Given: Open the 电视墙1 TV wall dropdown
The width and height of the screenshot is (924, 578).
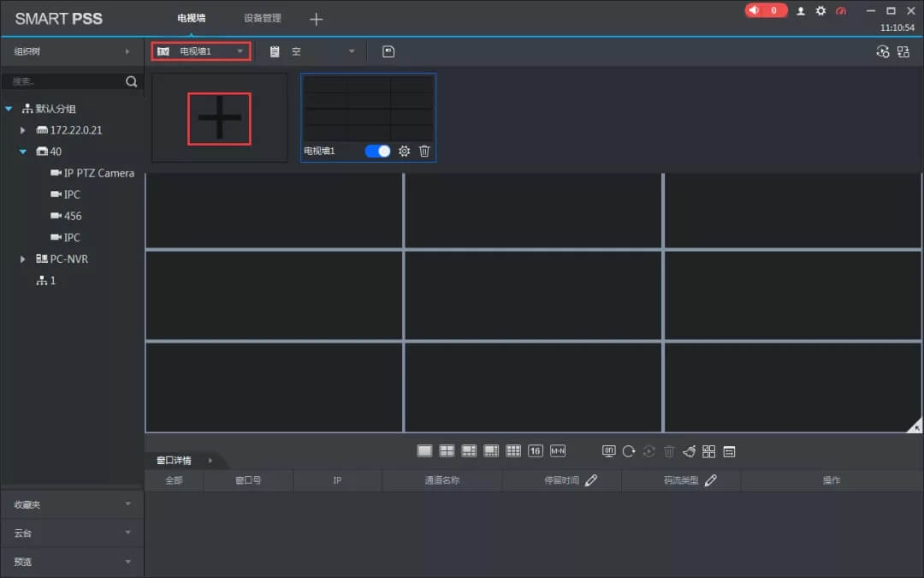Looking at the screenshot, I should click(202, 51).
